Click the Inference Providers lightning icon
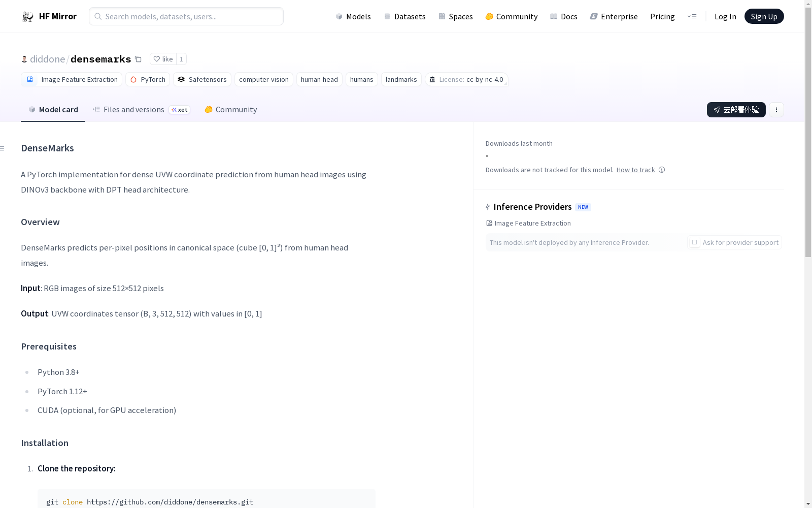Screen dimensions: 812x508 (488, 207)
